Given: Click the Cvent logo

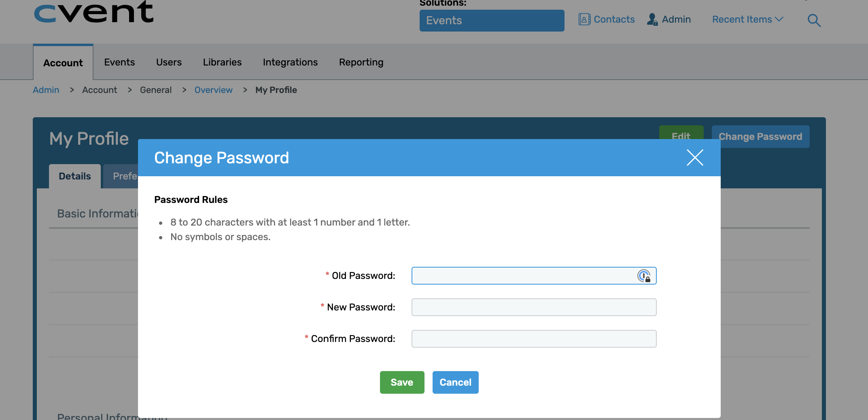Looking at the screenshot, I should click(x=94, y=12).
